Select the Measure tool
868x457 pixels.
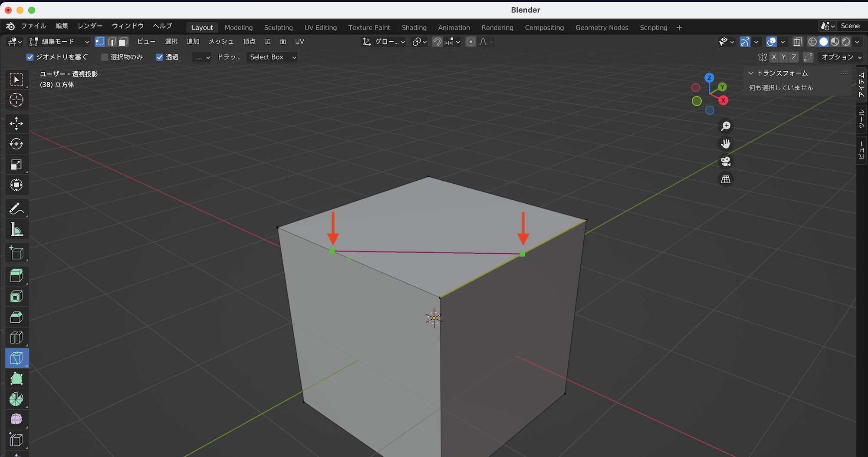pyautogui.click(x=16, y=230)
